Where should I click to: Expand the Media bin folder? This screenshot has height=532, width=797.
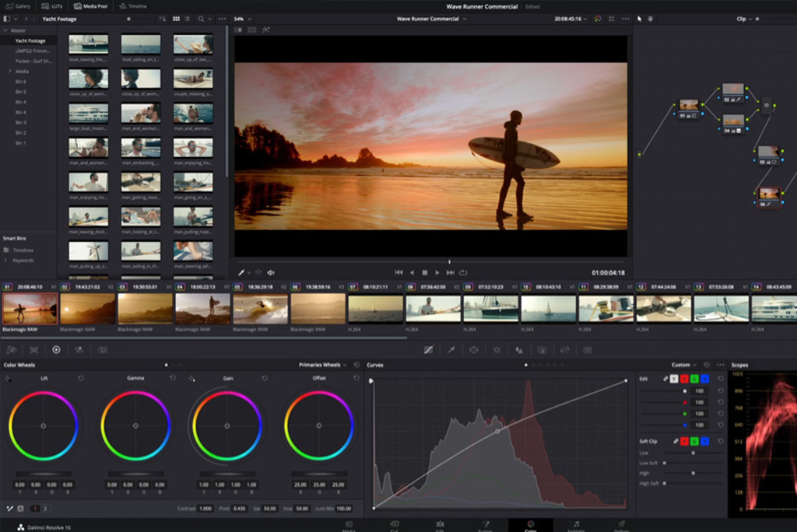9,71
